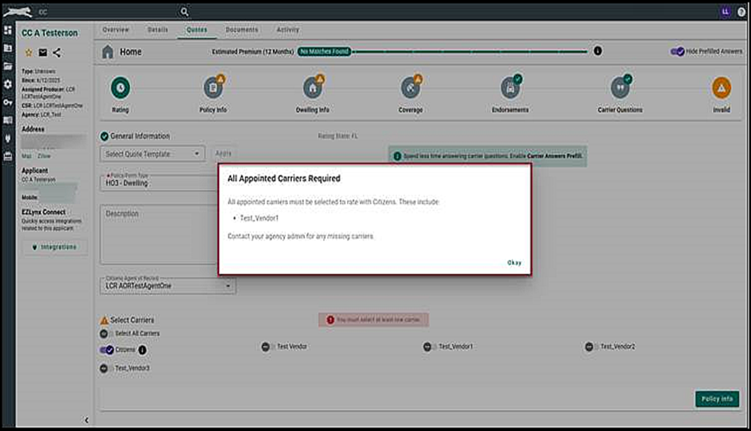Open Citizens Agent of Record dropdown
This screenshot has height=431, width=751.
[x=168, y=286]
